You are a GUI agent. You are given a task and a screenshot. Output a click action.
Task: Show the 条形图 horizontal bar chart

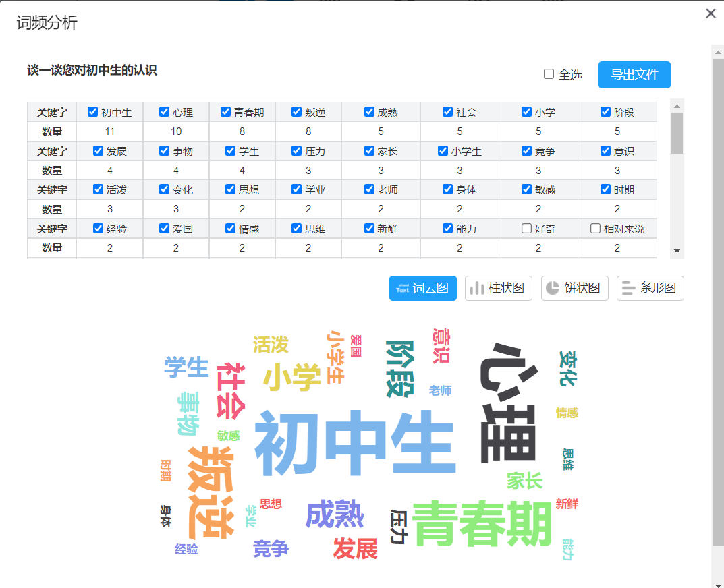pyautogui.click(x=650, y=288)
